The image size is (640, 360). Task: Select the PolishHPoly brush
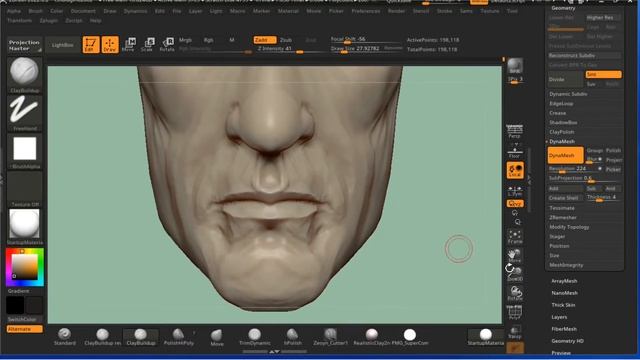(x=178, y=337)
